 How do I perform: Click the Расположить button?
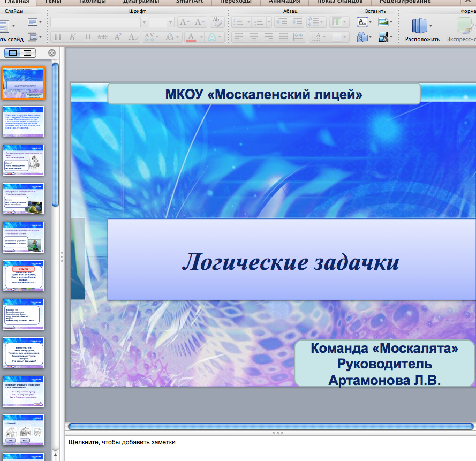coord(422,30)
